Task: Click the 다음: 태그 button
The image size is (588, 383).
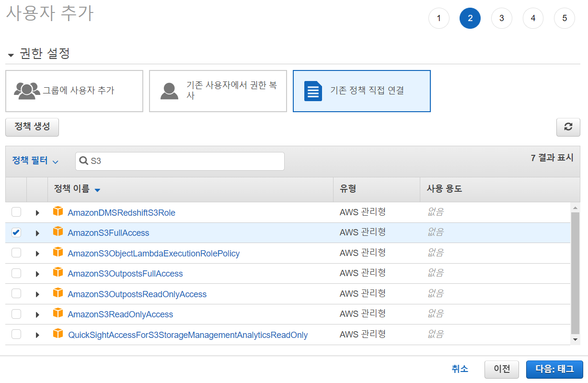Action: [554, 370]
